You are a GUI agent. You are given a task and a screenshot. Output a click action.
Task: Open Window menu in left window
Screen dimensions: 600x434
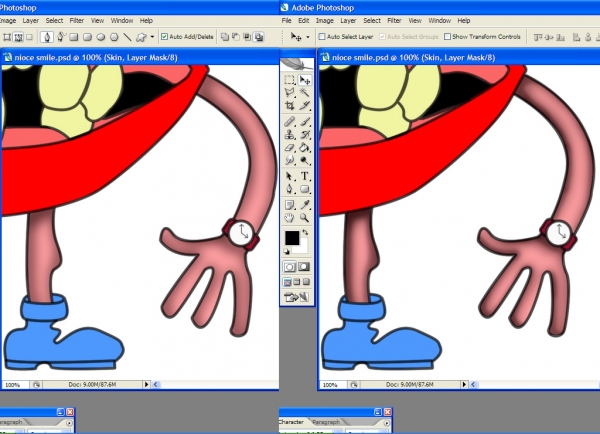[x=122, y=20]
